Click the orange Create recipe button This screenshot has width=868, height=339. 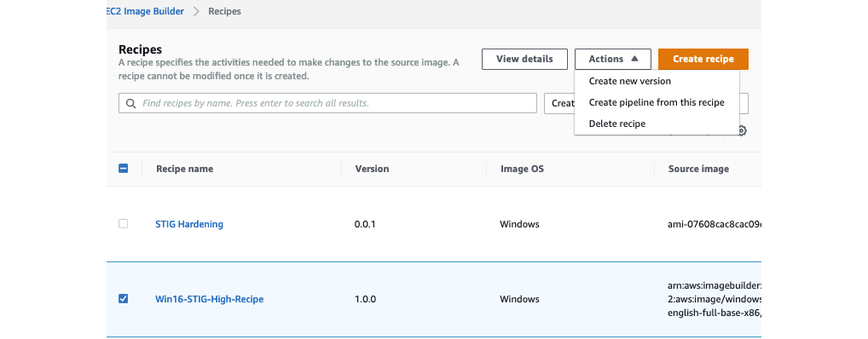tap(703, 59)
